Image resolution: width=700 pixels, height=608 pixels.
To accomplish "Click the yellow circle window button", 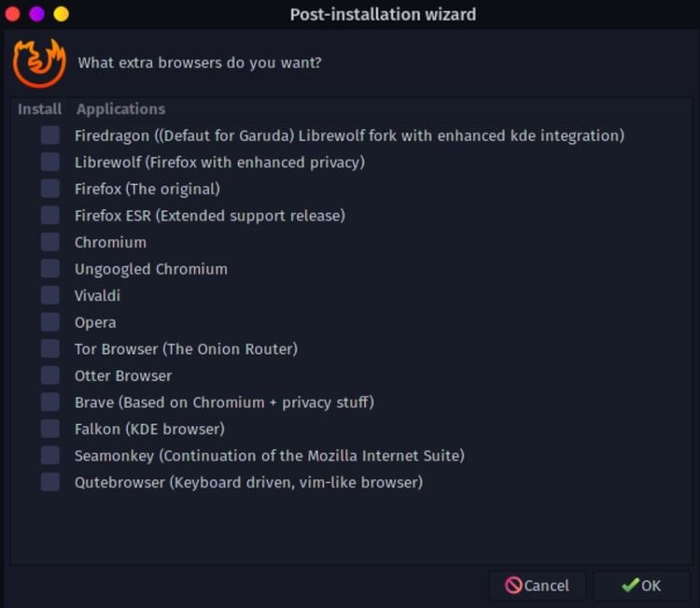I will pos(62,14).
